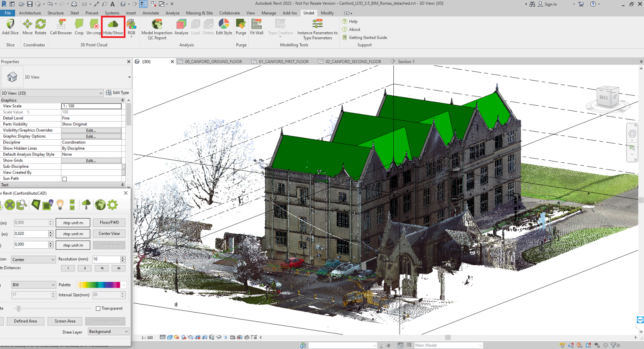Click Edit for Visibility/Graphics Overrides
Screen dimensions: 644x349
tap(91, 130)
